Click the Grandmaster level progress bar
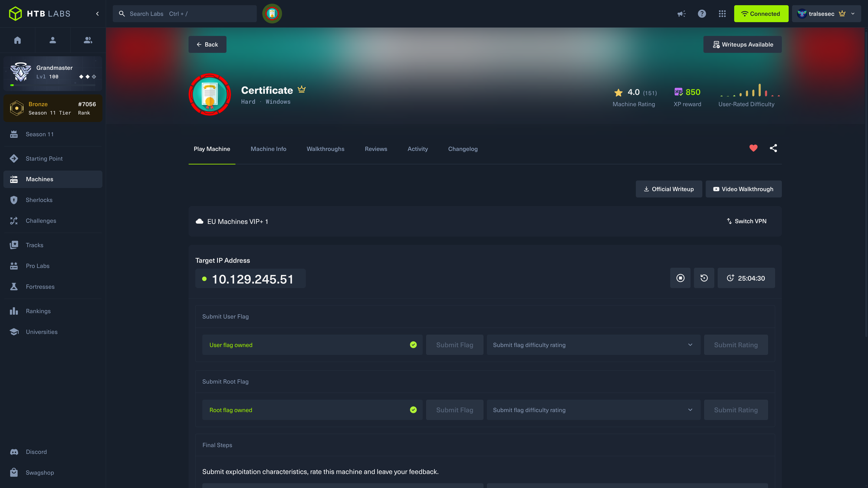 pos(53,85)
